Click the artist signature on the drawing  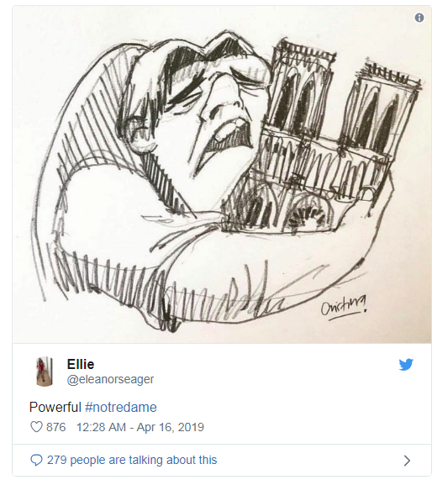[344, 307]
